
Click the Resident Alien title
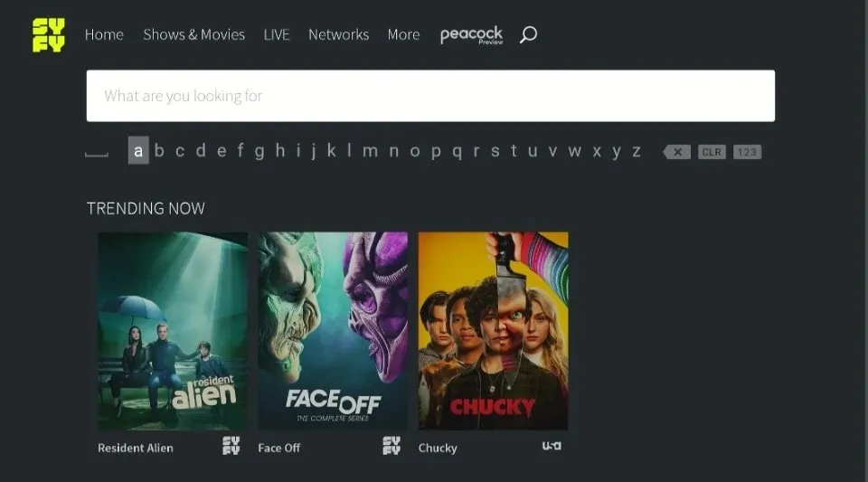(x=136, y=448)
